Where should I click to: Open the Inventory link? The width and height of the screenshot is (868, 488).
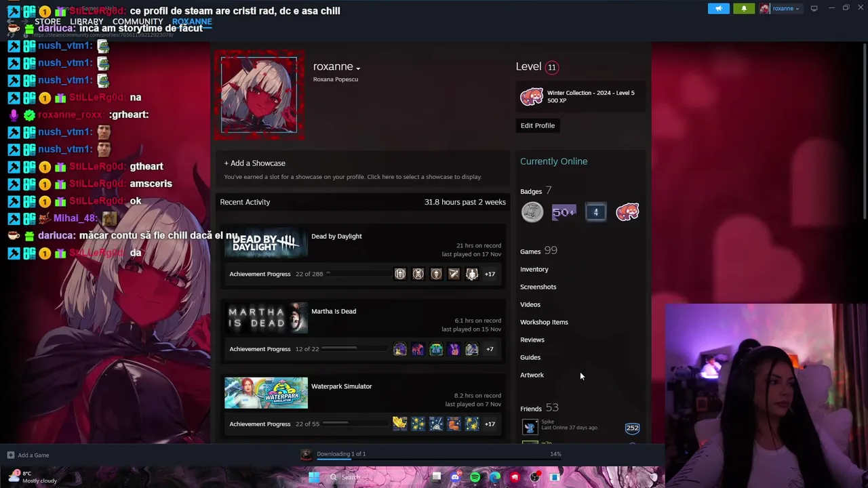[x=534, y=269]
